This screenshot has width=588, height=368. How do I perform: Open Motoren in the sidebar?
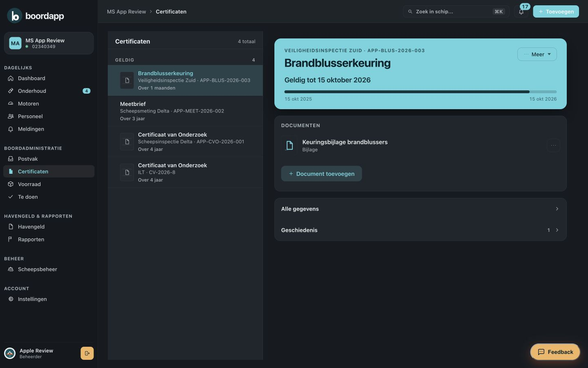(x=49, y=104)
